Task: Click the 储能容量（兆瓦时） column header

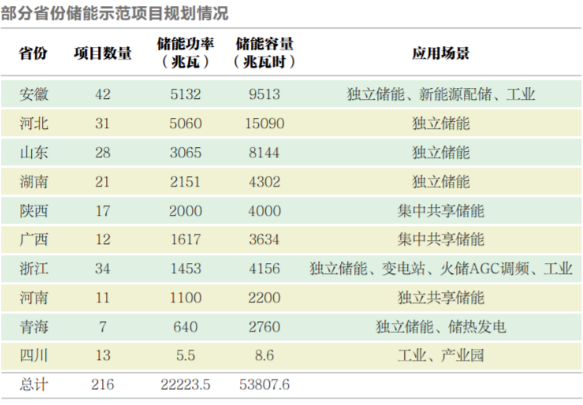Action: 264,53
